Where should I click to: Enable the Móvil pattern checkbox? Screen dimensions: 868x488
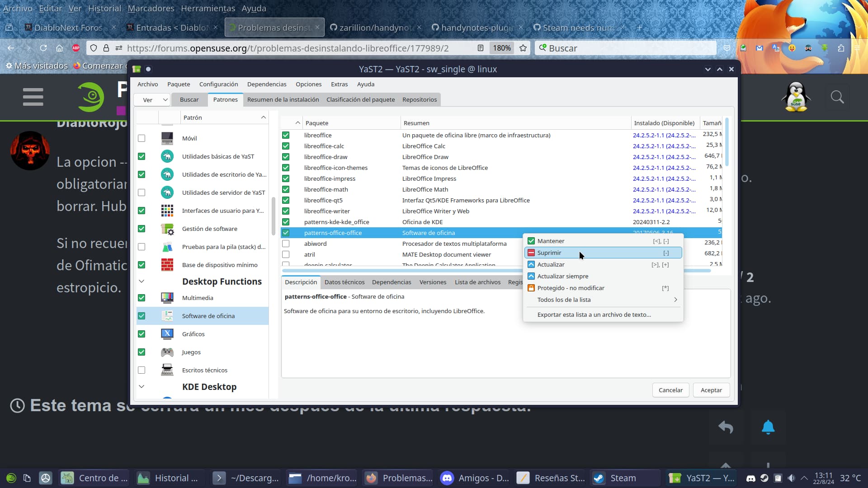pyautogui.click(x=142, y=138)
